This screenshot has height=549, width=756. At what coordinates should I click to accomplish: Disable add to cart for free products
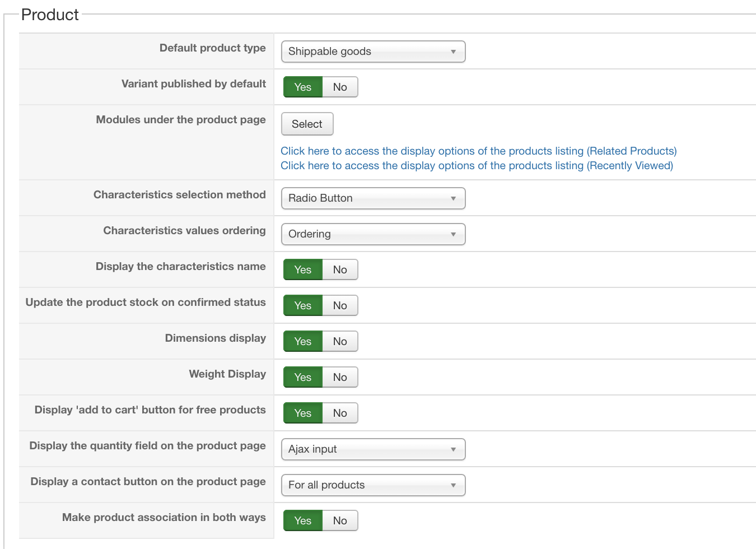(x=340, y=413)
